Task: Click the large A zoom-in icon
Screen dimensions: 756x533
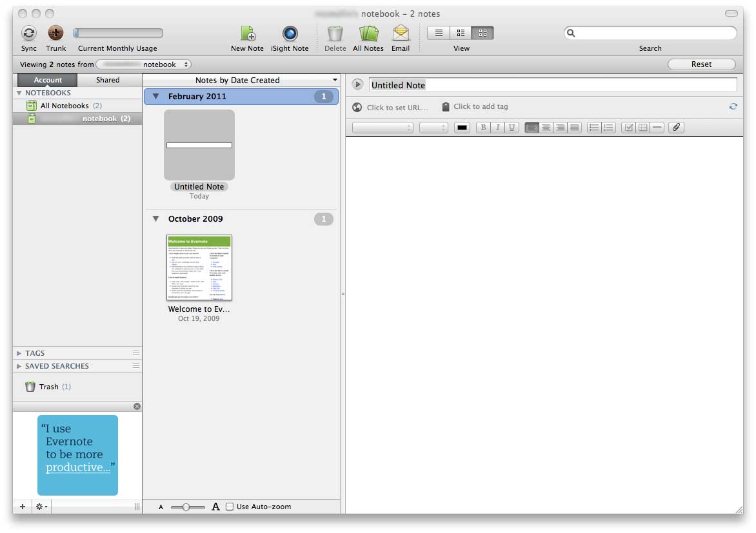Action: [215, 507]
